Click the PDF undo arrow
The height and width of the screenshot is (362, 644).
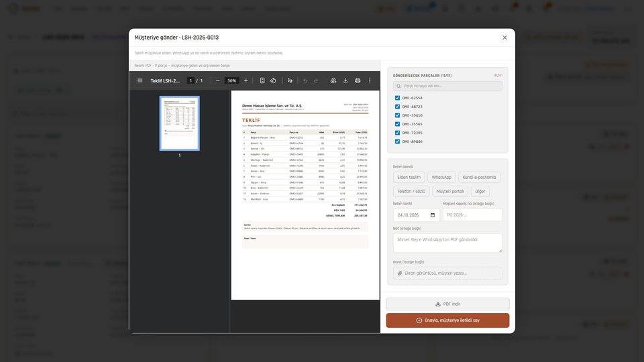[305, 80]
